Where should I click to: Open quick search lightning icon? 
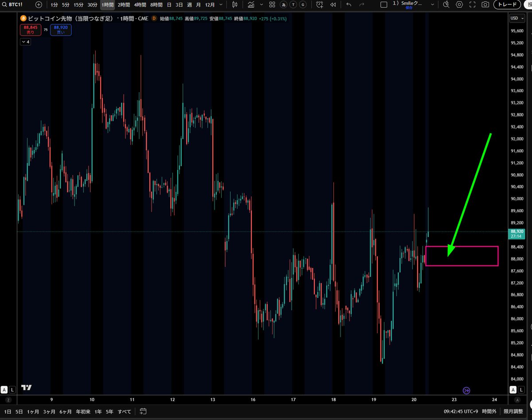[x=446, y=4]
